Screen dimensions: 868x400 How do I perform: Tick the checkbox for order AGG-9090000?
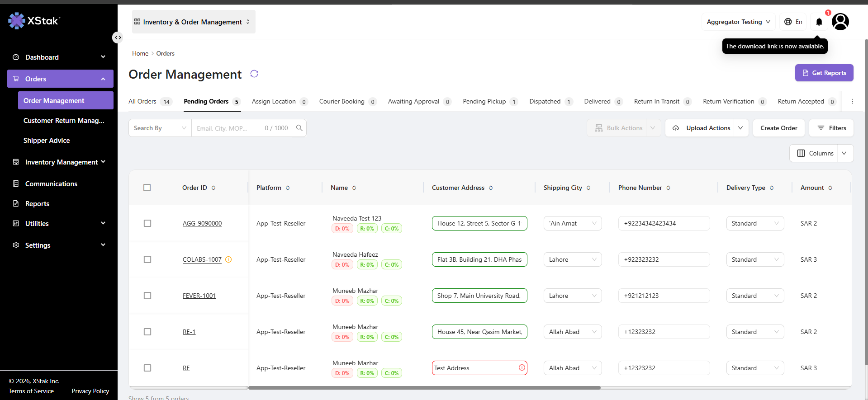[x=147, y=223]
